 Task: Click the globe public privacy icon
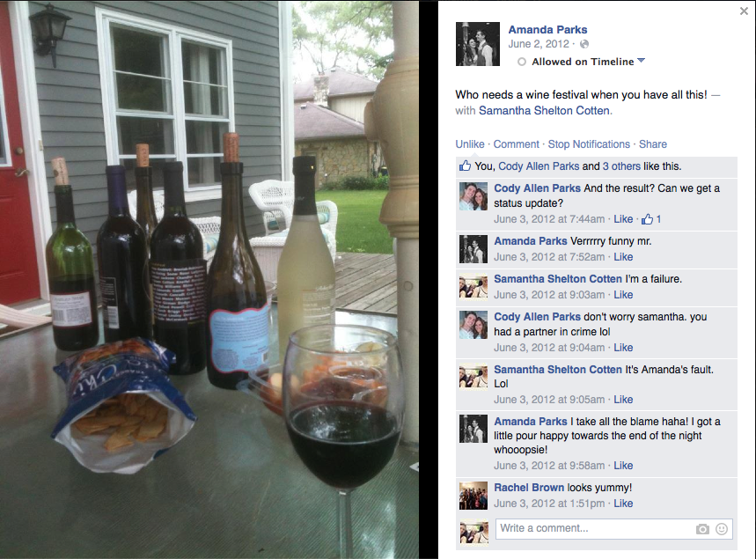(x=584, y=44)
